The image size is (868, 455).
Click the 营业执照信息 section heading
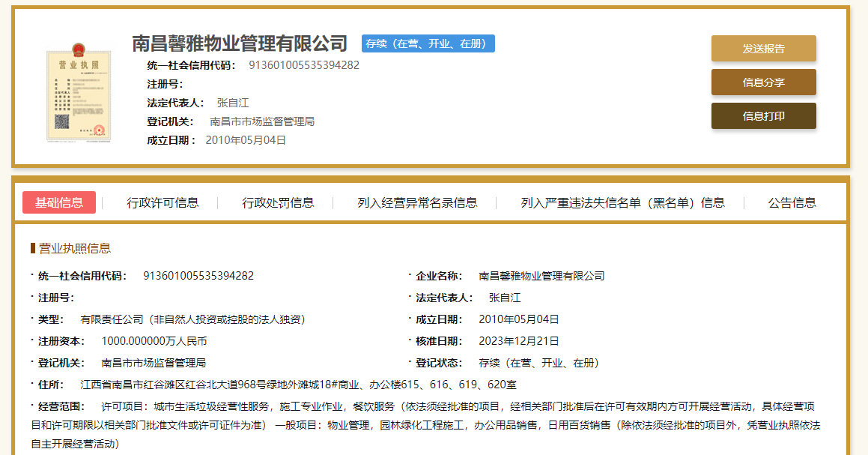[74, 248]
